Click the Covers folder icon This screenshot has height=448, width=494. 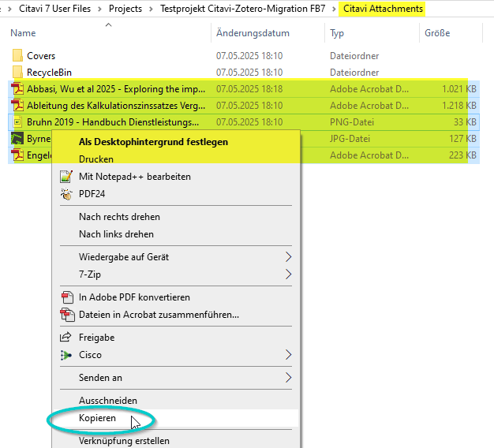pos(17,55)
